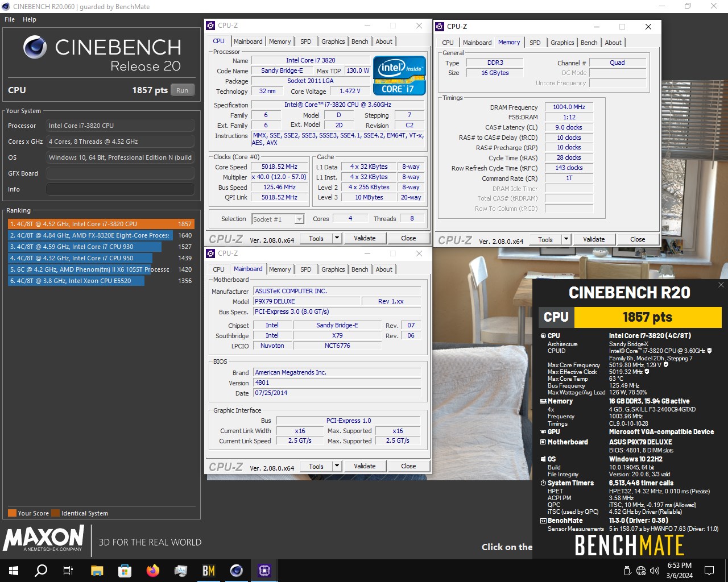Select the CPU tab in CPU-Z's Memory window

448,43
